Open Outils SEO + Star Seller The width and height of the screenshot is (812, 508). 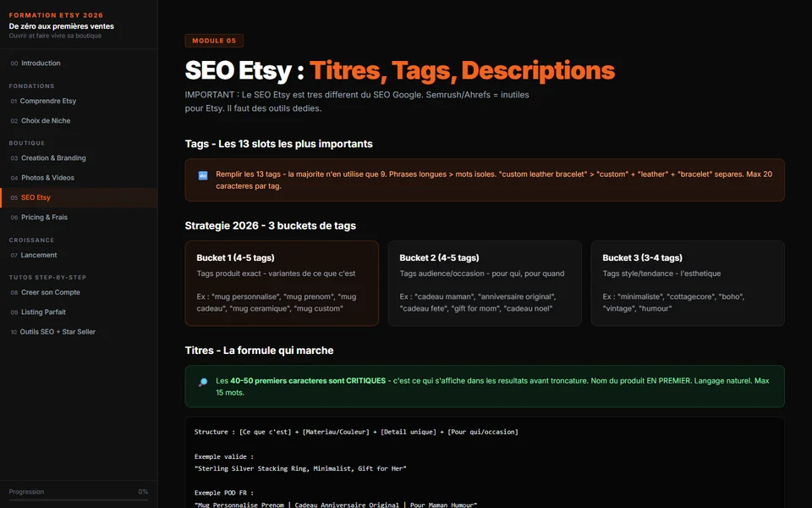point(79,332)
